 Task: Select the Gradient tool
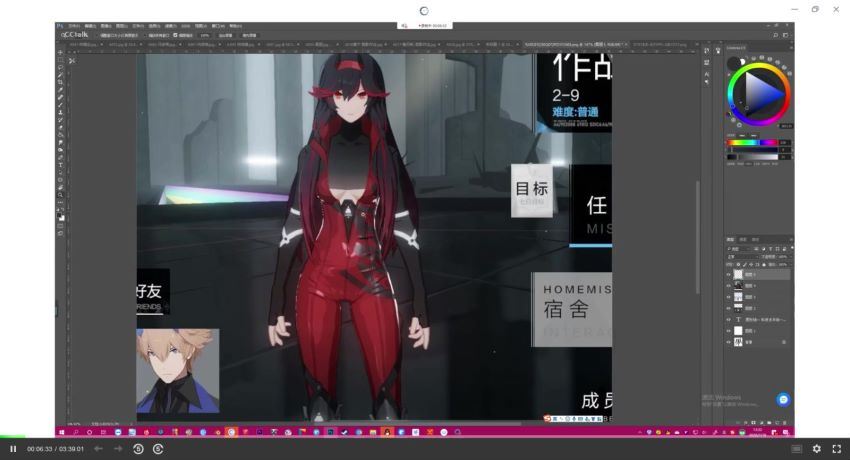pyautogui.click(x=60, y=134)
